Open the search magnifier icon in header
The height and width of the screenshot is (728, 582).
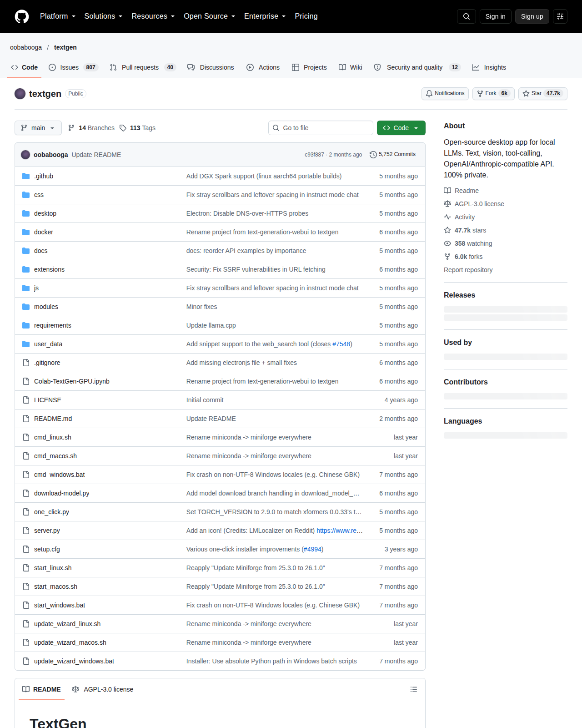(x=467, y=16)
